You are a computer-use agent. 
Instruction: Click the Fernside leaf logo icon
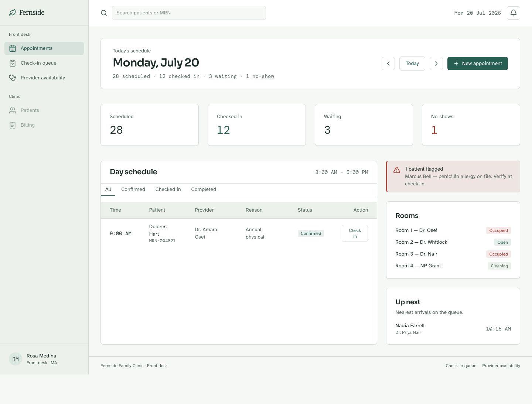pyautogui.click(x=13, y=13)
